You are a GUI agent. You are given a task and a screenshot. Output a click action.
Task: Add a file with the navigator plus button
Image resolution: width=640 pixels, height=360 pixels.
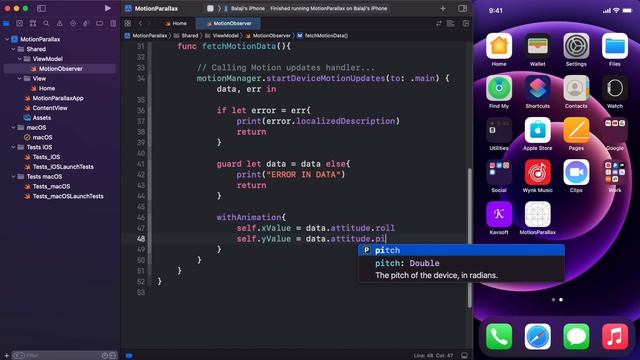tap(6, 356)
